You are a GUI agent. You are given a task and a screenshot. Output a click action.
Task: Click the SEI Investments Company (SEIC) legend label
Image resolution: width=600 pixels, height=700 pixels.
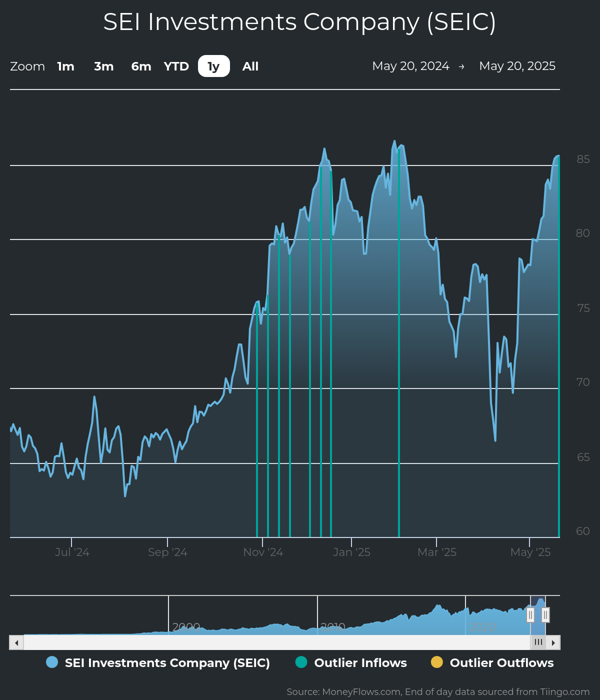[167, 662]
